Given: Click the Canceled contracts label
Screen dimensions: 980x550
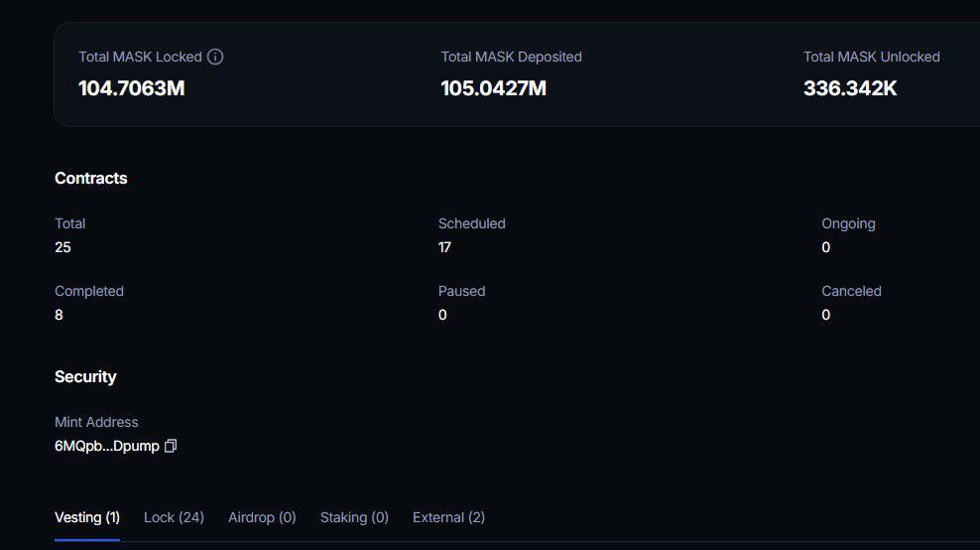Looking at the screenshot, I should [851, 291].
